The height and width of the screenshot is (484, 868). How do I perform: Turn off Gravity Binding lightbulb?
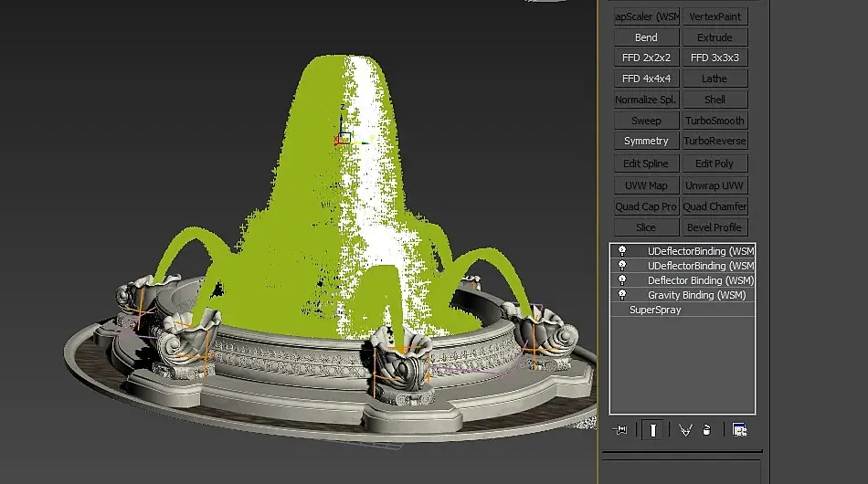[x=622, y=295]
